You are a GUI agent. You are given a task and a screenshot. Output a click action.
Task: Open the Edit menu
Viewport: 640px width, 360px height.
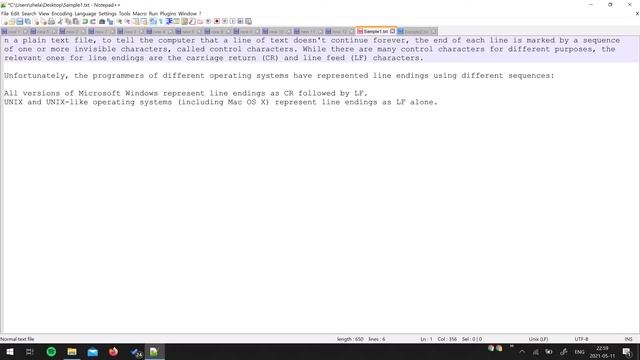point(15,13)
